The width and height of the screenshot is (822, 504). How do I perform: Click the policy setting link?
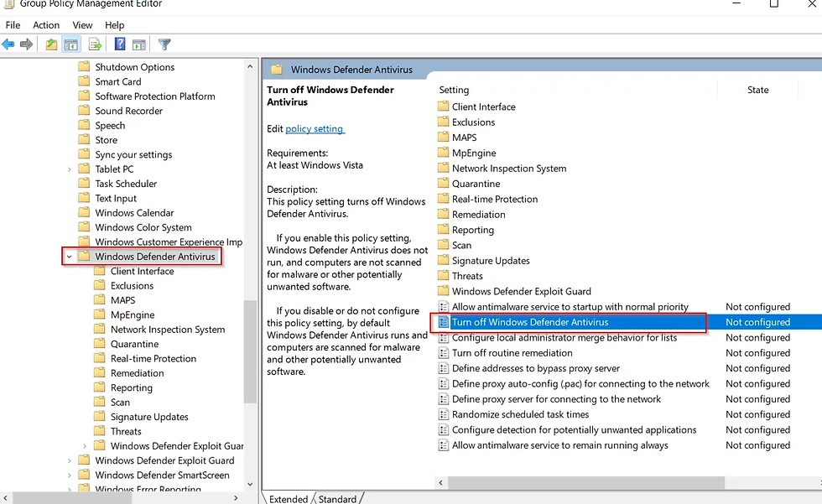coord(315,129)
